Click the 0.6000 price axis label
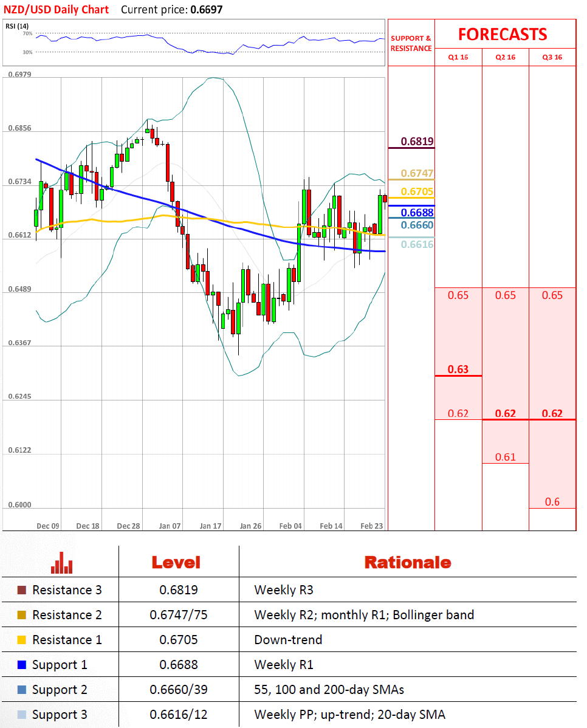The width and height of the screenshot is (587, 728). point(19,505)
